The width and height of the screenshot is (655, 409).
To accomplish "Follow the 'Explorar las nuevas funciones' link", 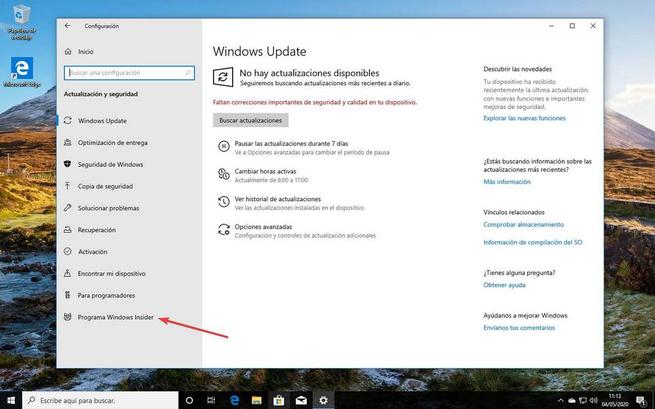I will (x=524, y=118).
